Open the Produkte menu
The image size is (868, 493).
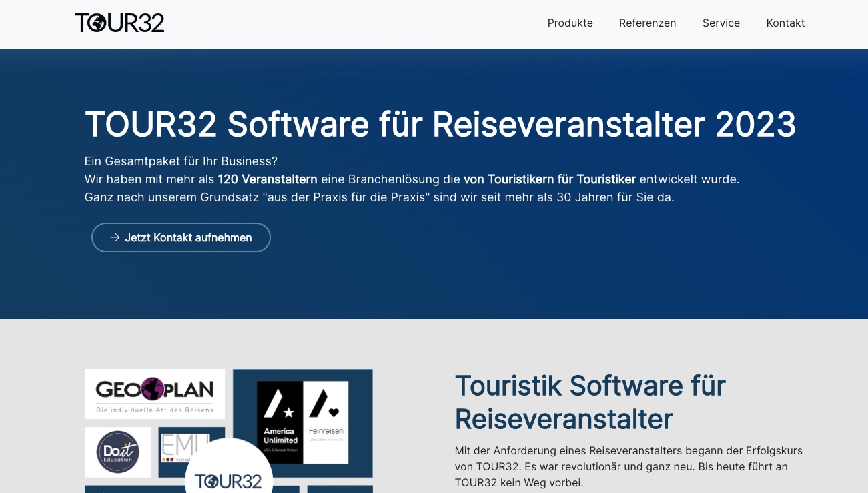tap(570, 23)
